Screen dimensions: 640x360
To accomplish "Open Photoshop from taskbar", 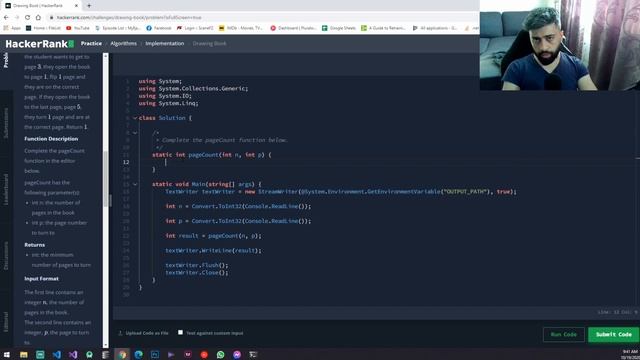I will 155,355.
